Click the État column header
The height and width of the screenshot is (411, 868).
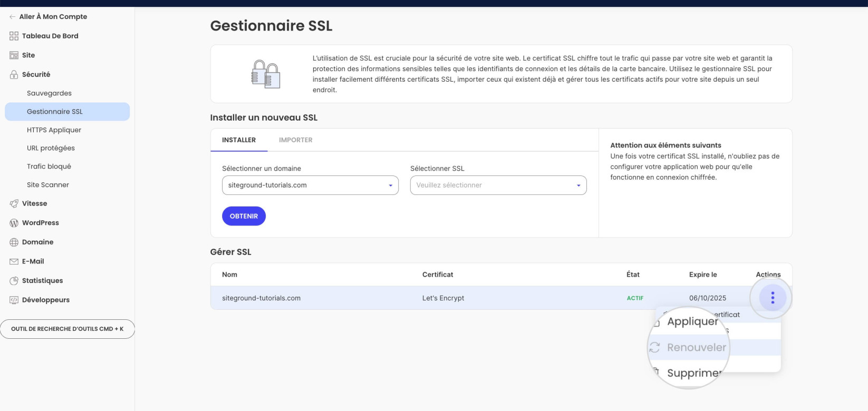pyautogui.click(x=633, y=275)
